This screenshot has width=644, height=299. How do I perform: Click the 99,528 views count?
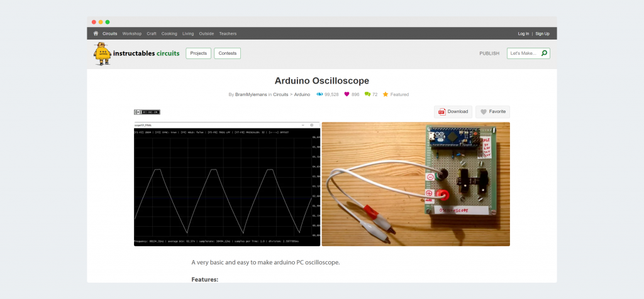click(x=331, y=94)
